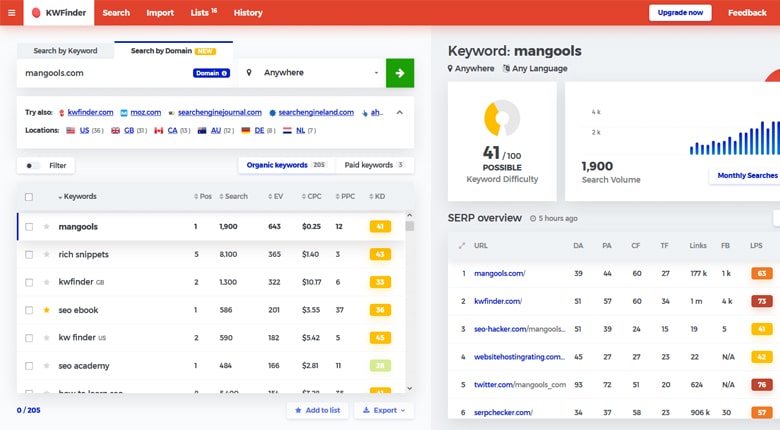Viewport: 780px width, 430px height.
Task: Open the Export dropdown
Action: pos(384,410)
